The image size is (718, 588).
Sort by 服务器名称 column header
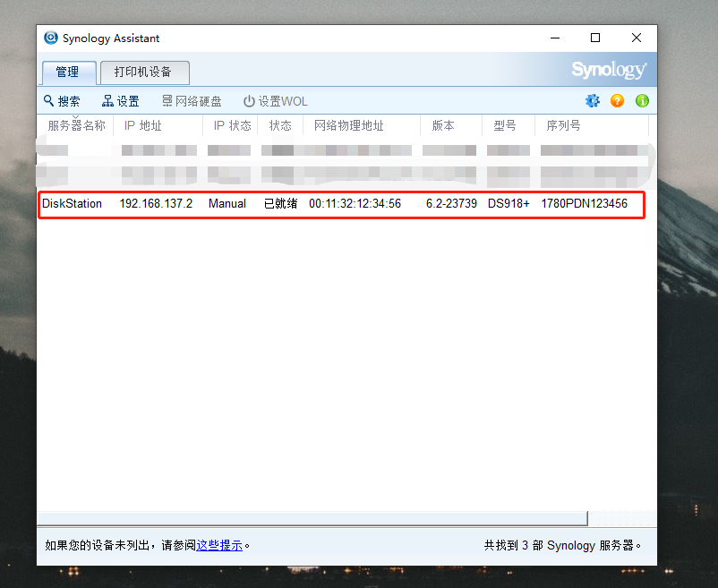[76, 125]
